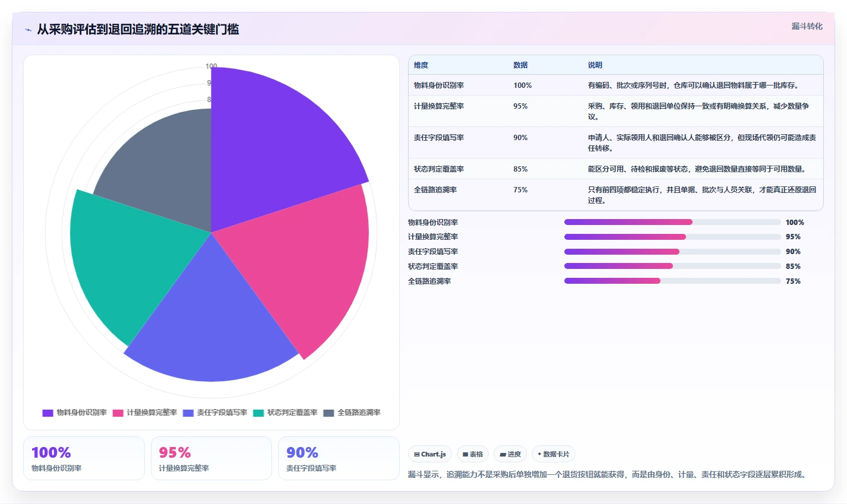This screenshot has width=847, height=504.
Task: Click the 数据 column header
Action: pyautogui.click(x=520, y=65)
